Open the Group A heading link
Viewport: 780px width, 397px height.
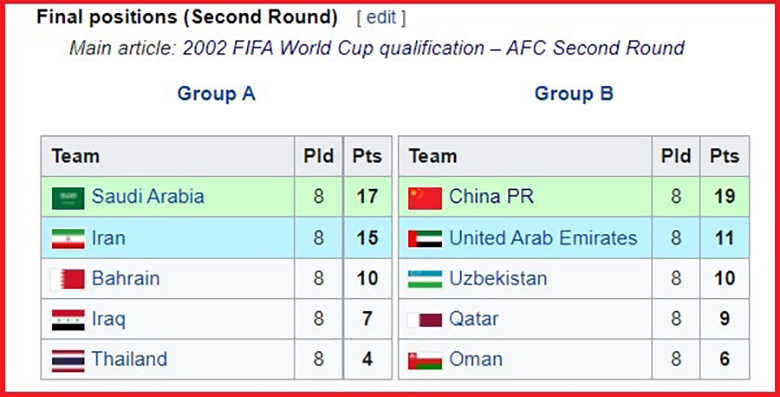click(216, 94)
